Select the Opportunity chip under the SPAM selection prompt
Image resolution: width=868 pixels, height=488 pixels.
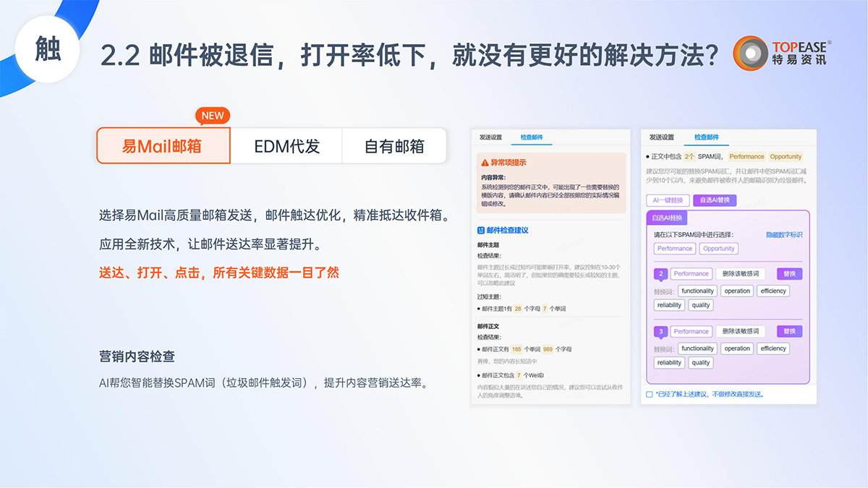tap(718, 249)
